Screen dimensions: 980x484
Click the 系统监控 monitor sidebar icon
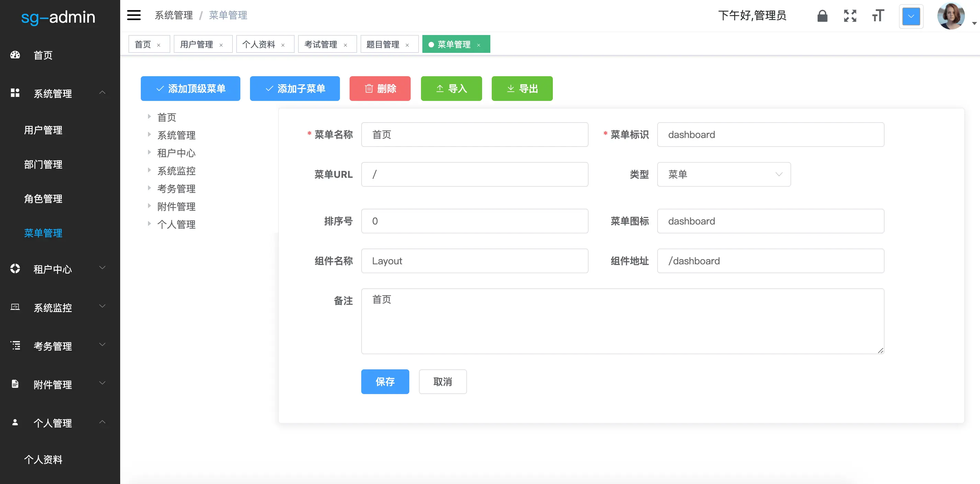[x=15, y=307]
